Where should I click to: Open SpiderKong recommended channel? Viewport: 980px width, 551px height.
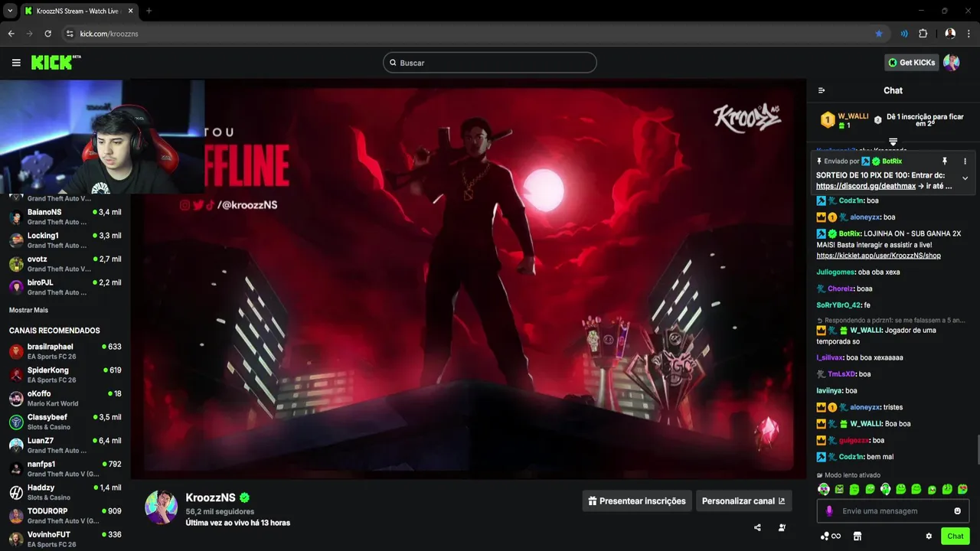click(x=65, y=375)
